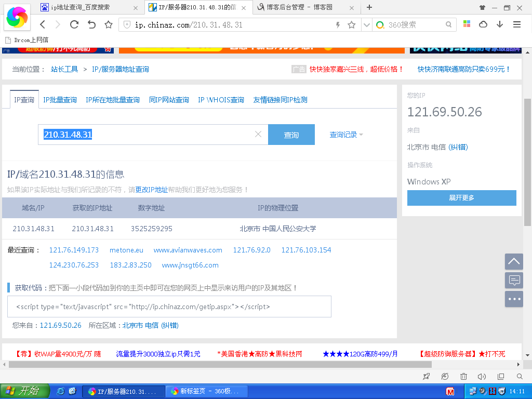
Task: Click the undo/restore closed tab icon
Action: click(91, 24)
